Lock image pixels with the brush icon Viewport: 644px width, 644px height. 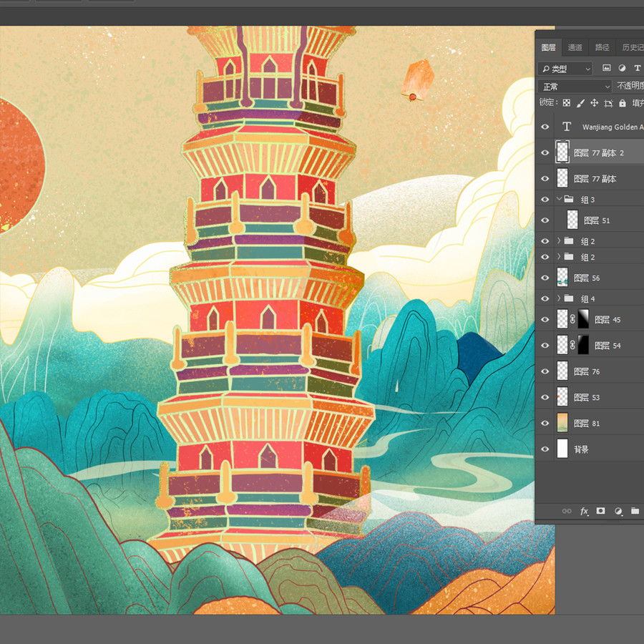[x=580, y=103]
